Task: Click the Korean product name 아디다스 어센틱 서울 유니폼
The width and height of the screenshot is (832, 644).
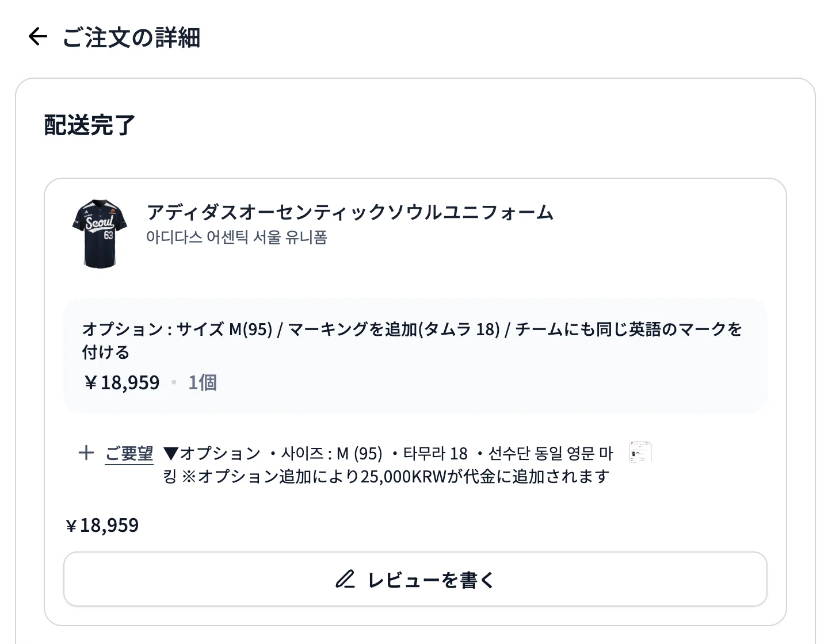Action: point(236,237)
